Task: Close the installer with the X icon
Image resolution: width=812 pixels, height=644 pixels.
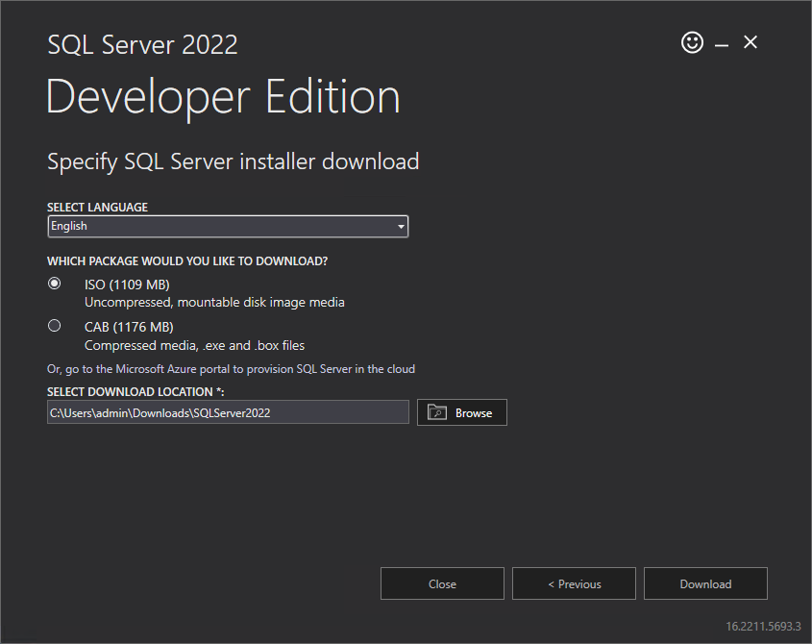Action: tap(750, 42)
